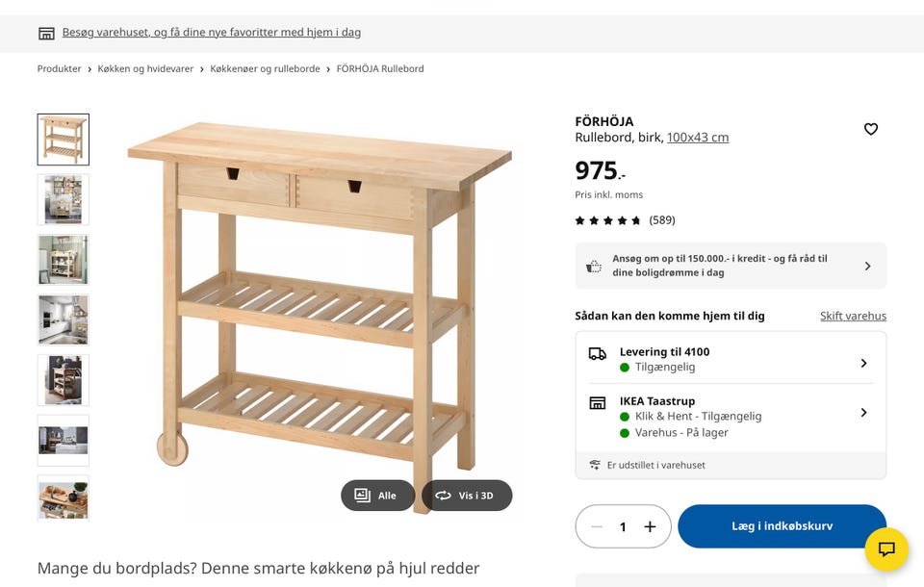Open the yellow chat bubble button
Screen dimensions: 924x587
(886, 549)
